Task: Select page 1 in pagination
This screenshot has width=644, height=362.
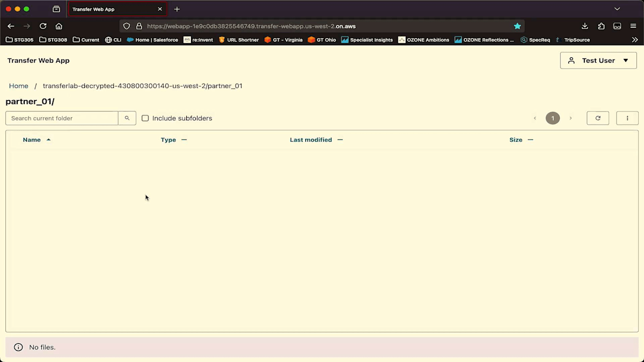Action: [553, 118]
